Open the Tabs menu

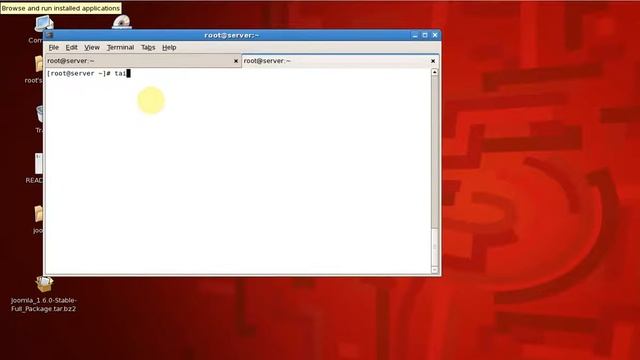tap(148, 47)
